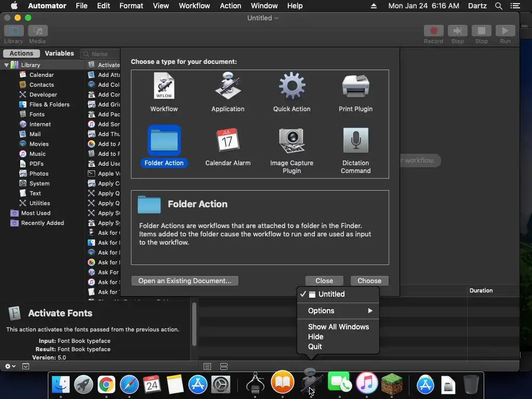
Task: Click the Stop toolbar button
Action: pyautogui.click(x=482, y=31)
